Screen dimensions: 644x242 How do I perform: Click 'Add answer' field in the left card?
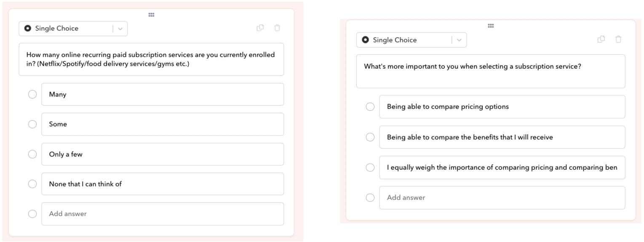pyautogui.click(x=163, y=214)
